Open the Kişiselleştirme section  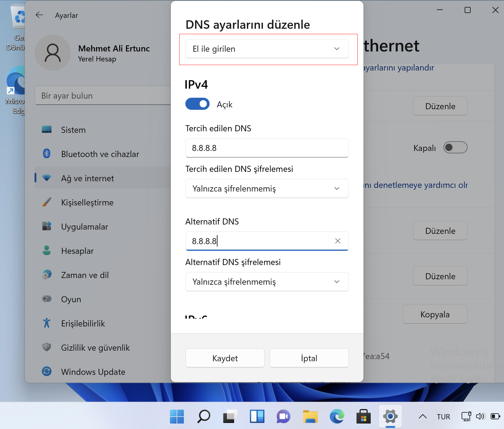(x=87, y=202)
